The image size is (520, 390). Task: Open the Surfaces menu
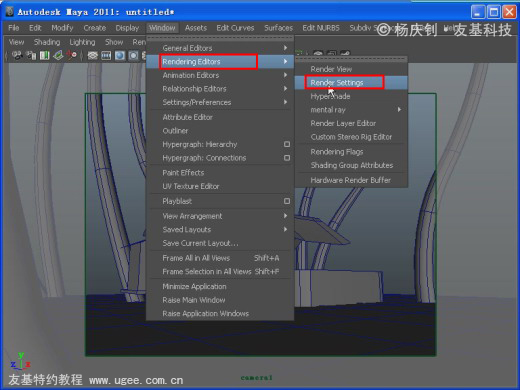(x=279, y=28)
